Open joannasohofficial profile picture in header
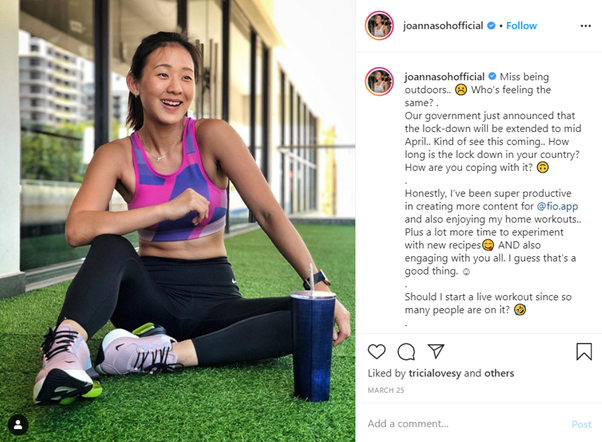Viewport: 602px width, 442px height. tap(379, 26)
